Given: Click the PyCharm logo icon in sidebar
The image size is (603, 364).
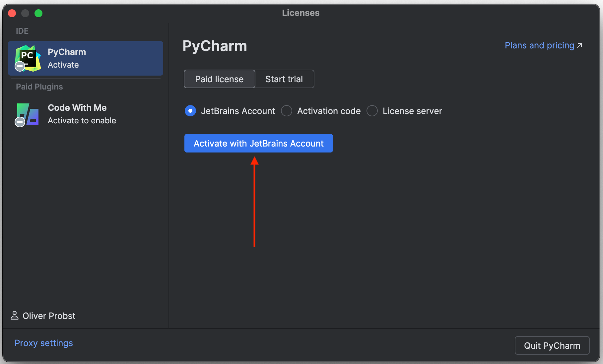Looking at the screenshot, I should (28, 58).
